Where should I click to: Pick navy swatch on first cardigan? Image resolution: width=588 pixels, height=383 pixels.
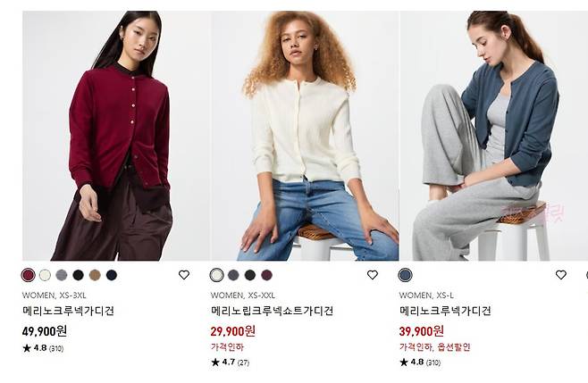[x=112, y=275]
